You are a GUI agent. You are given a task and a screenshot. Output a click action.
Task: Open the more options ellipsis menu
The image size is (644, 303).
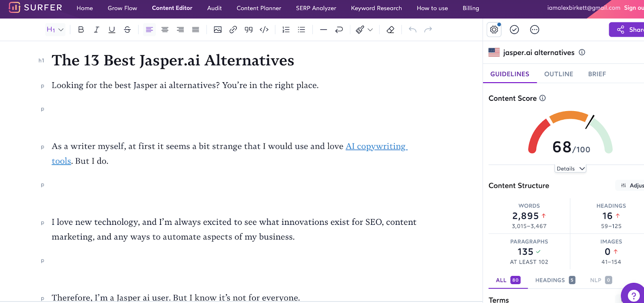click(535, 29)
